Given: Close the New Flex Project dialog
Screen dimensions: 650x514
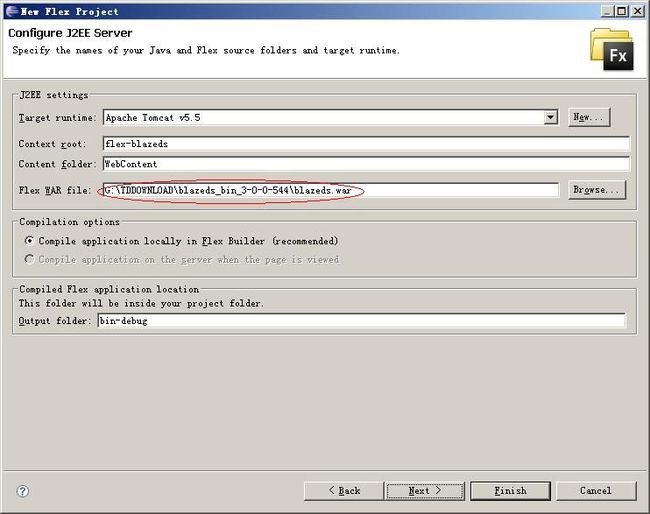Looking at the screenshot, I should coord(637,11).
